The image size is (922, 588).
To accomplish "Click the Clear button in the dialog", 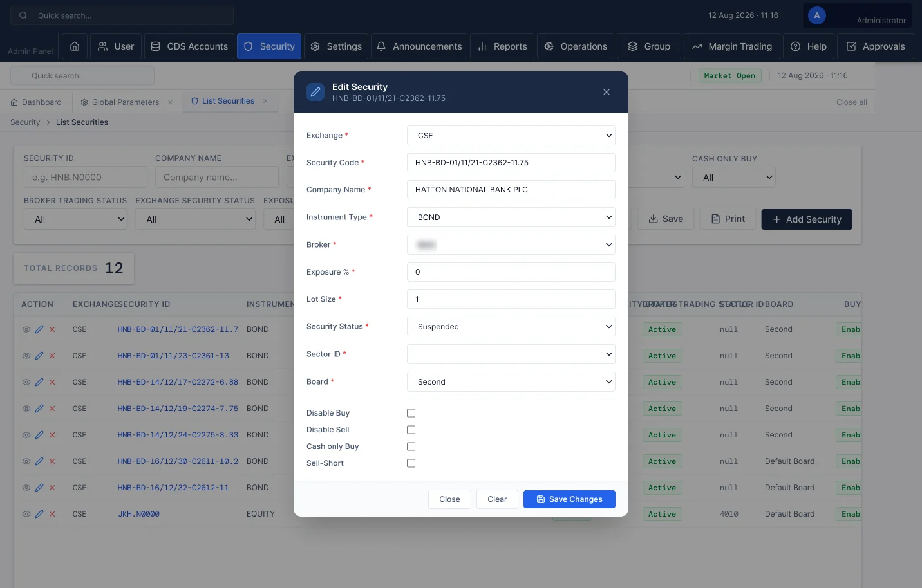I will [x=497, y=499].
